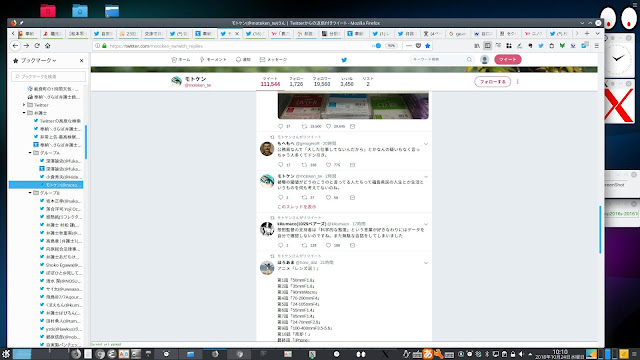Open Firefox hamburger menu
This screenshot has width=640, height=360.
pos(596,46)
